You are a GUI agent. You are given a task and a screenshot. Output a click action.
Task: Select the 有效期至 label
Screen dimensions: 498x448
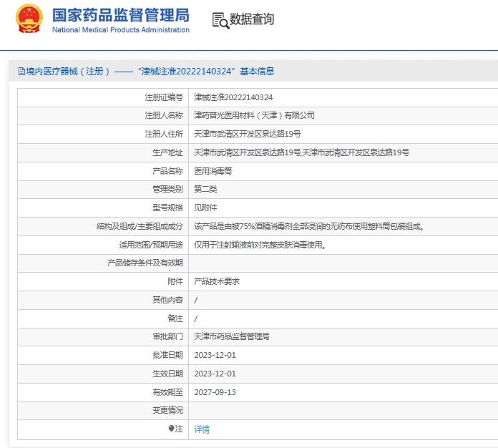[167, 392]
